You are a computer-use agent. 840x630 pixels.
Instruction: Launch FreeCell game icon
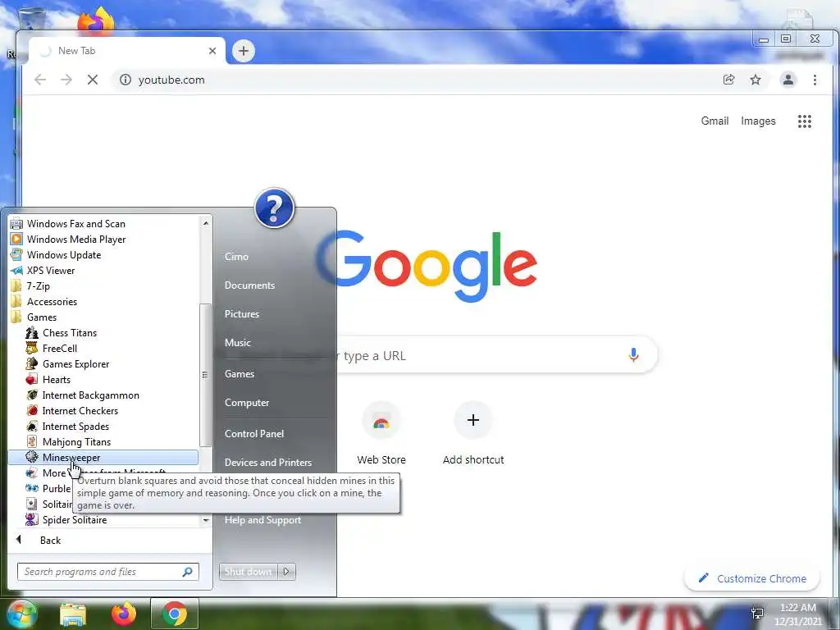[32, 348]
